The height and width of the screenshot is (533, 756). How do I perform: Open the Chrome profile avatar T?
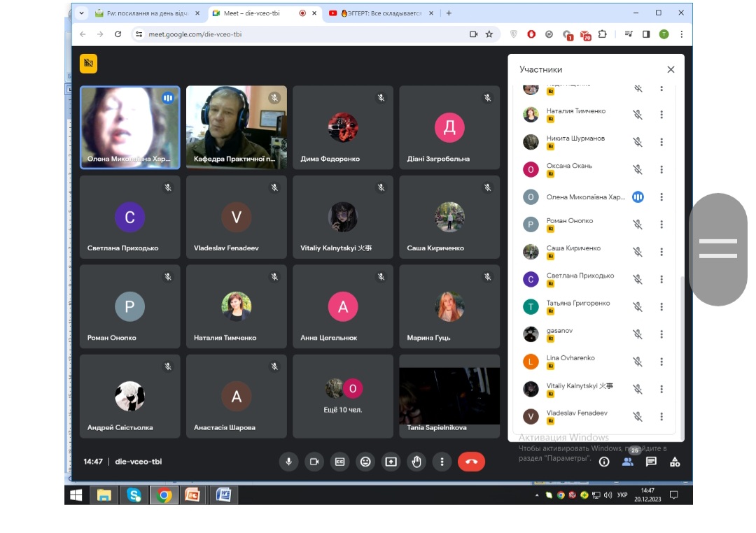(664, 34)
